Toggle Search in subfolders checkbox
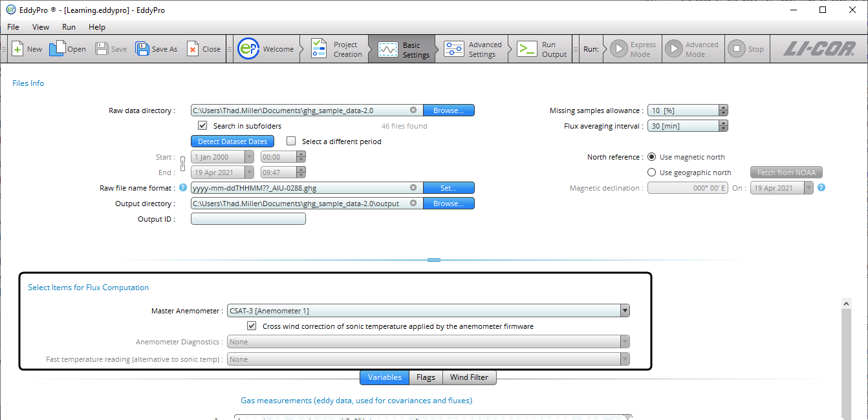868x420 pixels. tap(202, 126)
